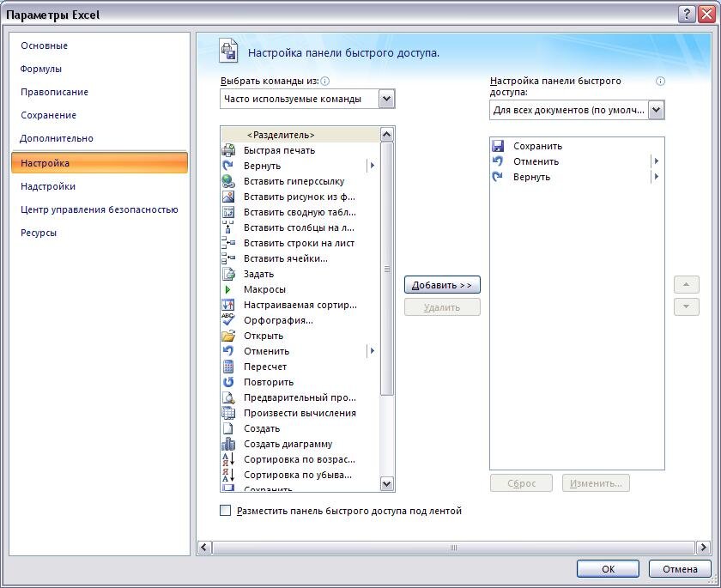721x588 pixels.
Task: Pick the Создать new document icon
Action: click(x=228, y=428)
